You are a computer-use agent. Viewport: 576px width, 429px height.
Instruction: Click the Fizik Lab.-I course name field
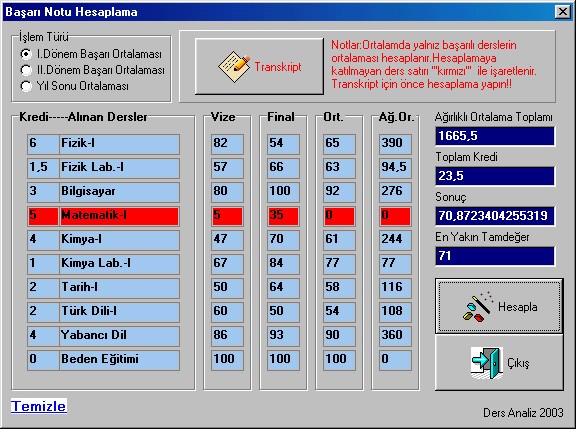119,168
